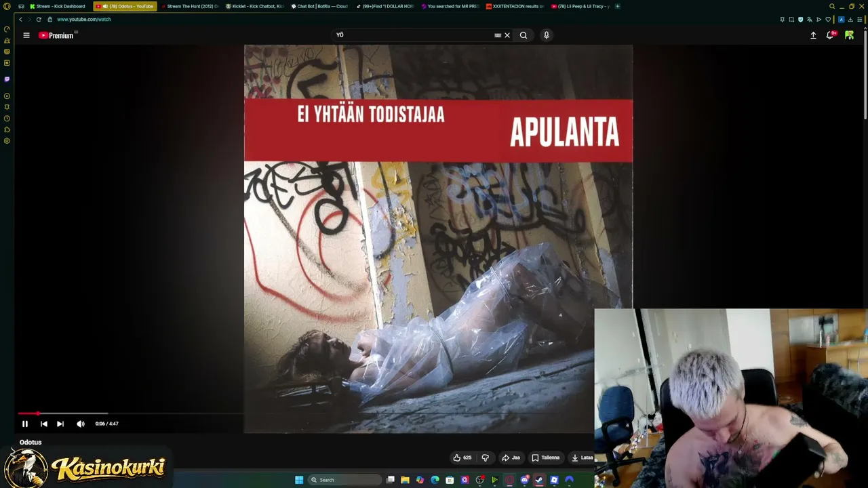This screenshot has height=488, width=868.
Task: Go to the YouTube Premium home logo
Action: pos(57,35)
